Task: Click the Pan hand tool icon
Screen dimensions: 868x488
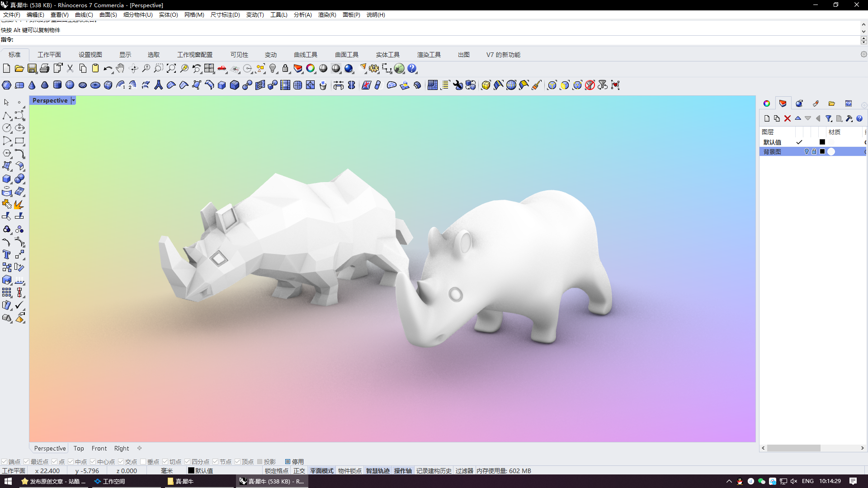Action: click(x=120, y=68)
